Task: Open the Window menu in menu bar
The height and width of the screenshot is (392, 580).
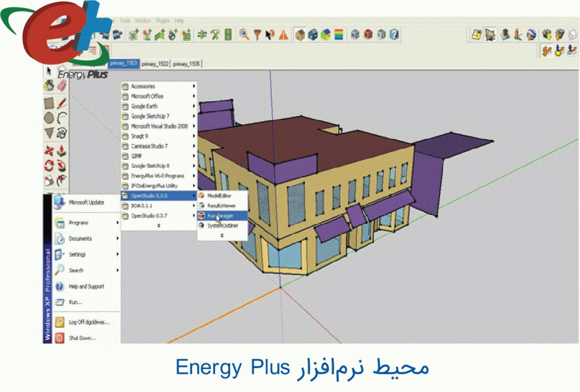Action: (x=143, y=21)
